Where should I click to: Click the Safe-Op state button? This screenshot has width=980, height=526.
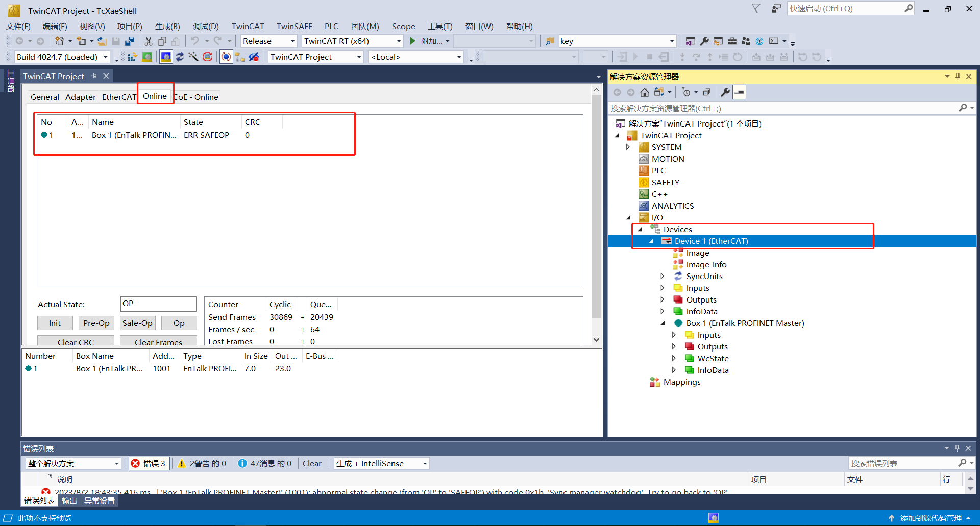[x=137, y=323]
